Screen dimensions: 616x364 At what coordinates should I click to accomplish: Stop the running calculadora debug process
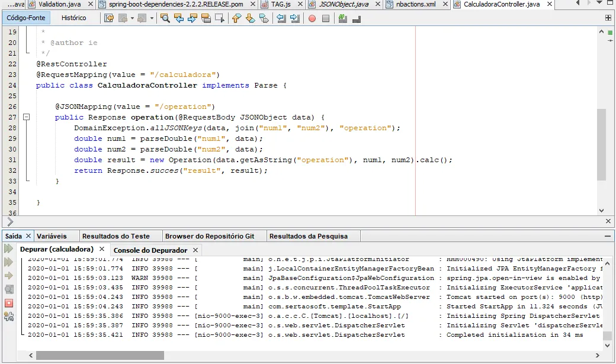point(9,303)
